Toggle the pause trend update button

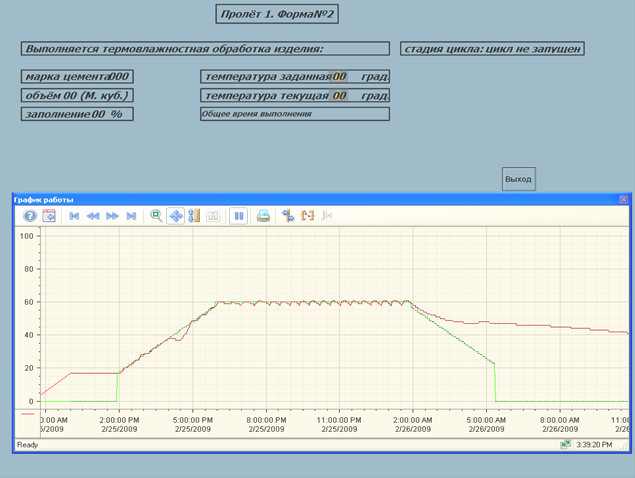click(238, 216)
